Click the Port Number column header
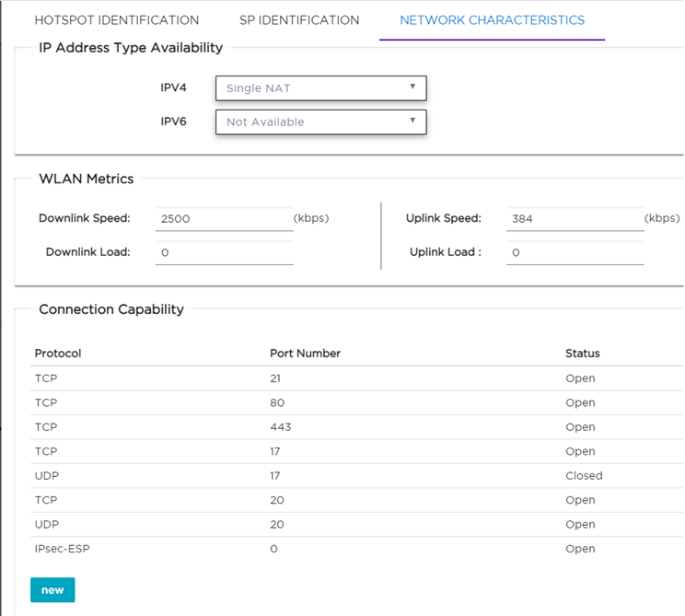This screenshot has height=616, width=685. 305,354
